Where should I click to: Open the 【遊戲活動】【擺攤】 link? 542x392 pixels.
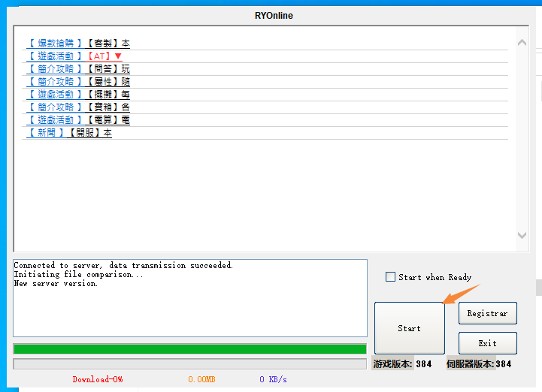click(78, 95)
